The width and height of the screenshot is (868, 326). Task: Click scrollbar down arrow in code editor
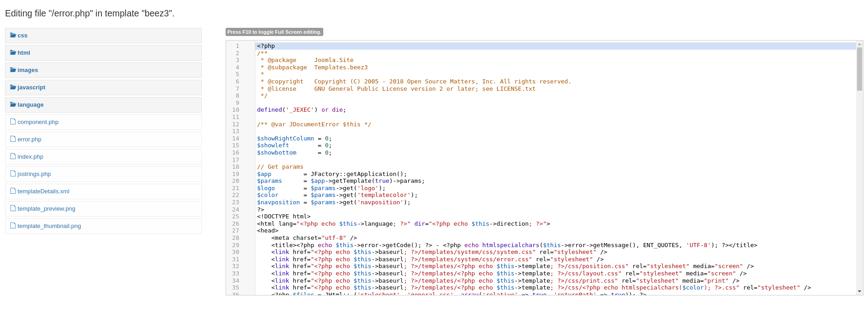click(x=859, y=291)
